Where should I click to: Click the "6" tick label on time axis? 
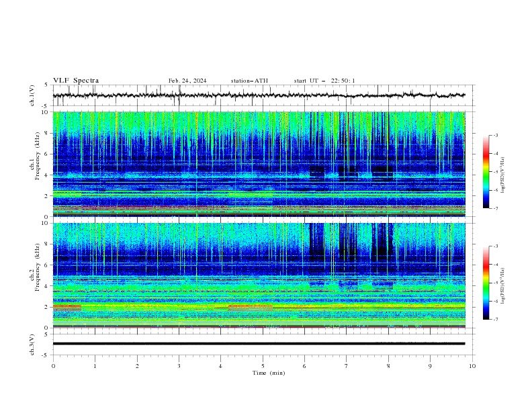coord(304,366)
